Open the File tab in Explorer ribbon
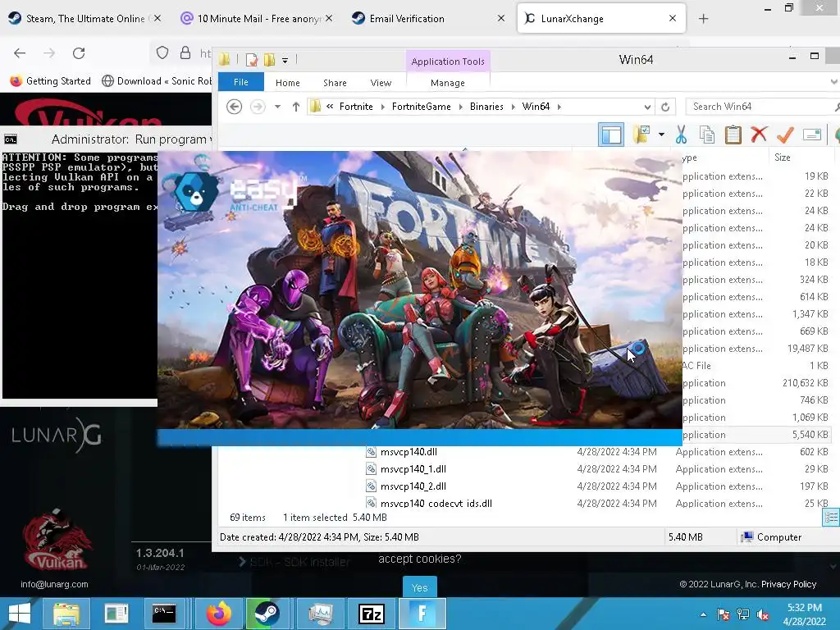This screenshot has height=630, width=840. tap(241, 82)
